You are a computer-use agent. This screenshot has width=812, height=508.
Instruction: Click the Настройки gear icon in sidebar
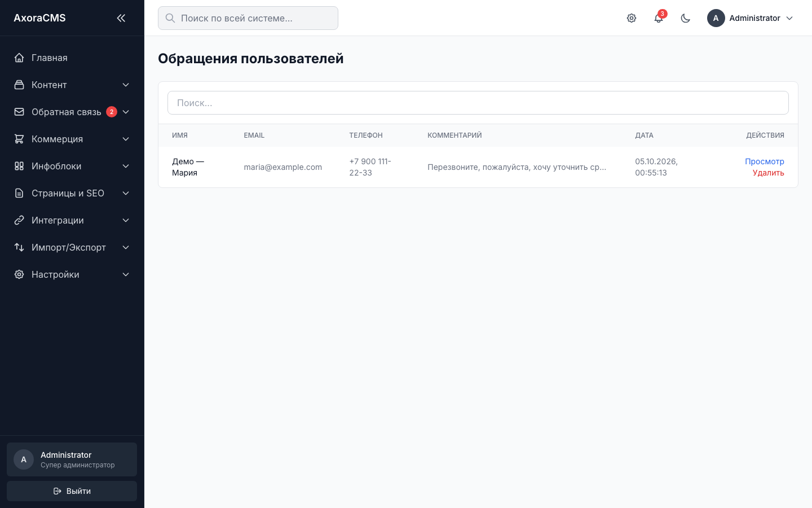[x=19, y=274]
